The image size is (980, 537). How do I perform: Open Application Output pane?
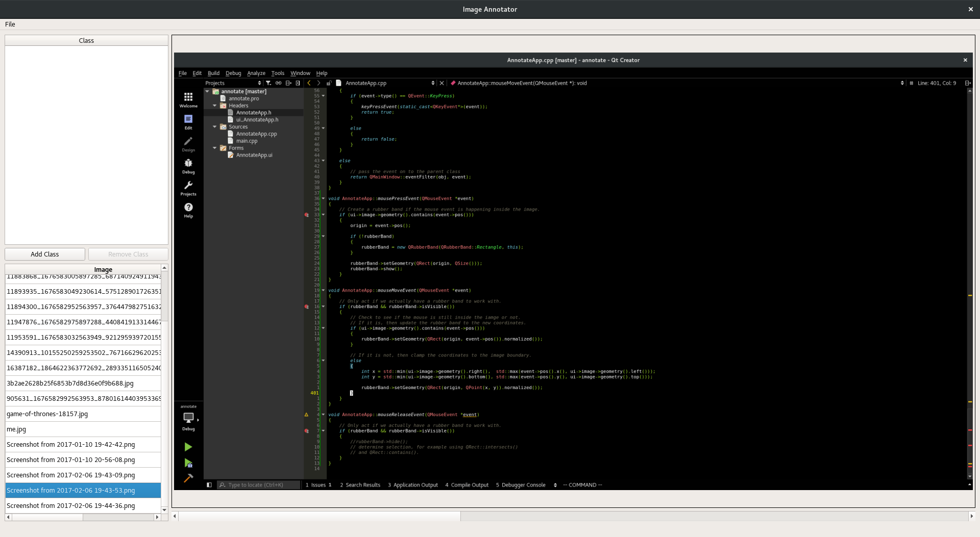(413, 485)
